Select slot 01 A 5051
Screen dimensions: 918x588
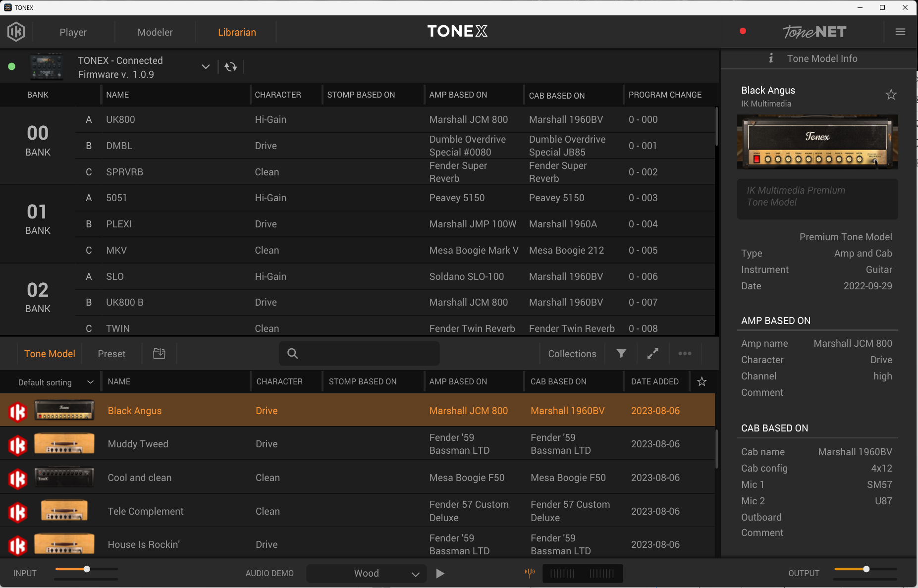click(x=395, y=198)
